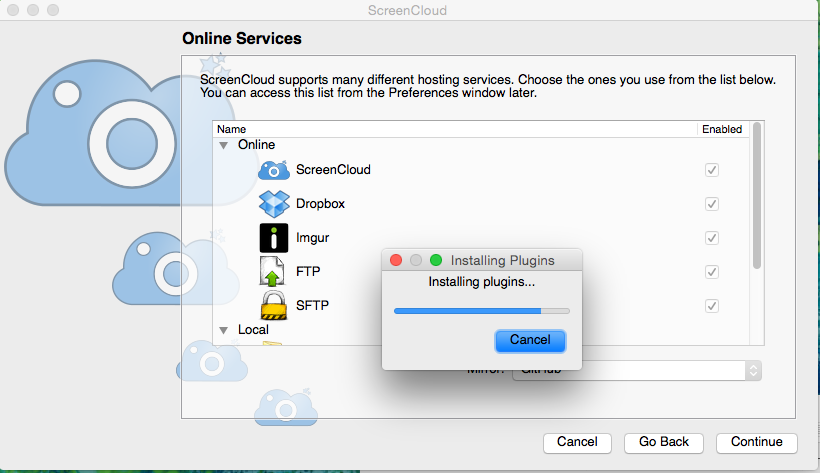The image size is (820, 473).
Task: Select the SFTP row label
Action: point(312,305)
